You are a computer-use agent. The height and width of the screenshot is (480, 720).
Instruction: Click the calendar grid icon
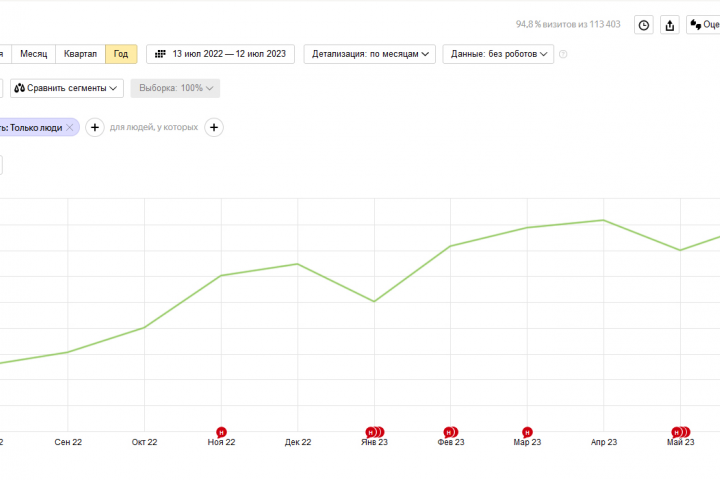pos(160,54)
